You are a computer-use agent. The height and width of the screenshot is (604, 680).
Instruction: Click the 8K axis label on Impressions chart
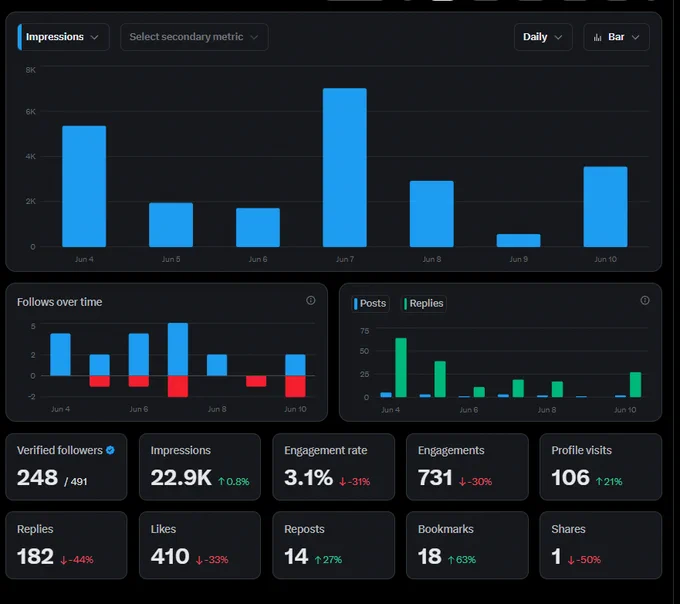point(30,70)
